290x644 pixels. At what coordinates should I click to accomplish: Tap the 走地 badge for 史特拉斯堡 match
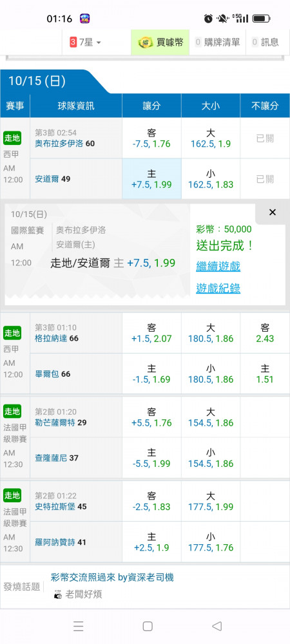tap(12, 495)
